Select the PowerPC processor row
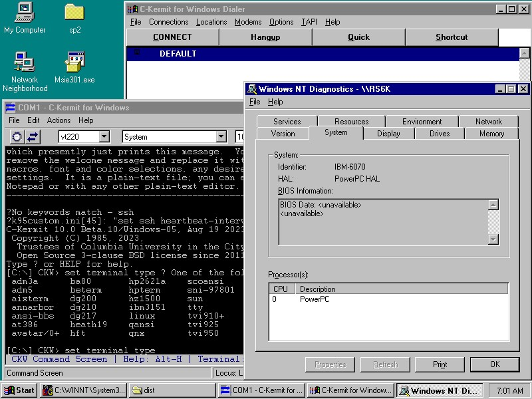 point(389,299)
